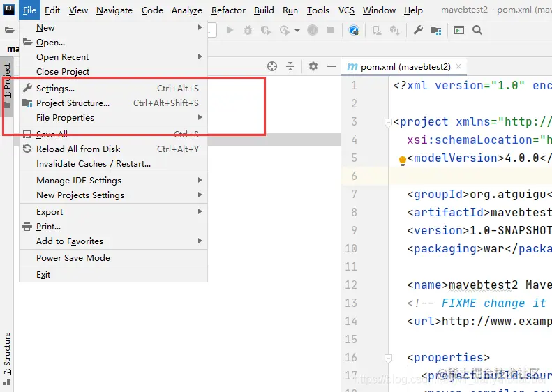The width and height of the screenshot is (552, 392).
Task: Toggle the 1: Project side tool window
Action: pyautogui.click(x=7, y=87)
